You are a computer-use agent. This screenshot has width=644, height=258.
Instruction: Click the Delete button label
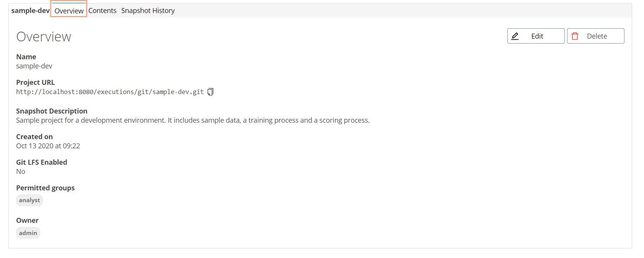(597, 36)
